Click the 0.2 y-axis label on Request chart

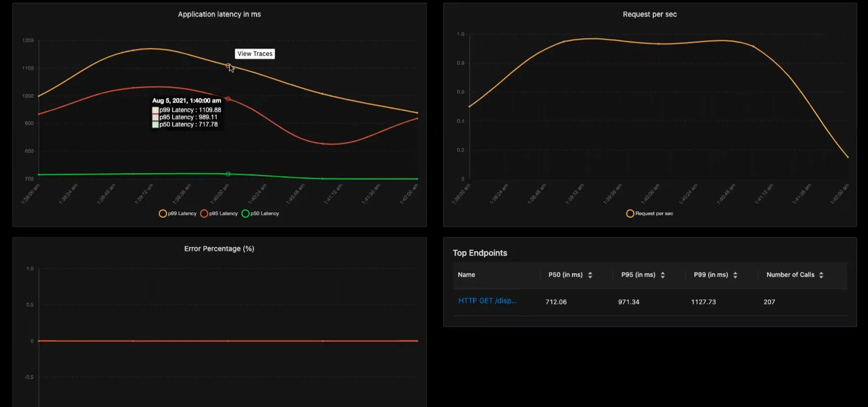click(460, 150)
